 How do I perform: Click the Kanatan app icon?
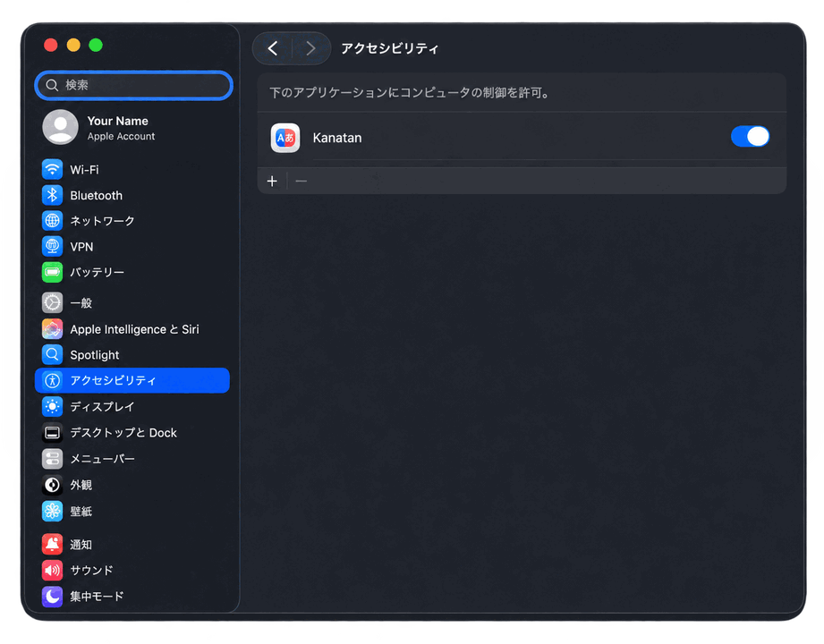[x=285, y=138]
